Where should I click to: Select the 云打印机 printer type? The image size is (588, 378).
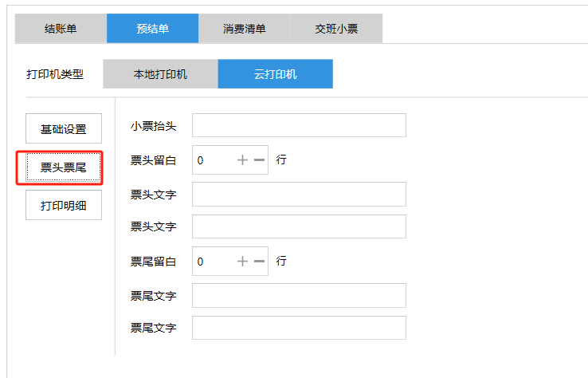(x=275, y=74)
